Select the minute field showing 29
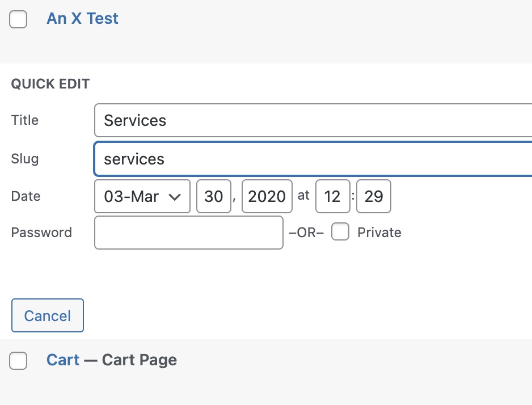This screenshot has height=405, width=532. (x=374, y=196)
